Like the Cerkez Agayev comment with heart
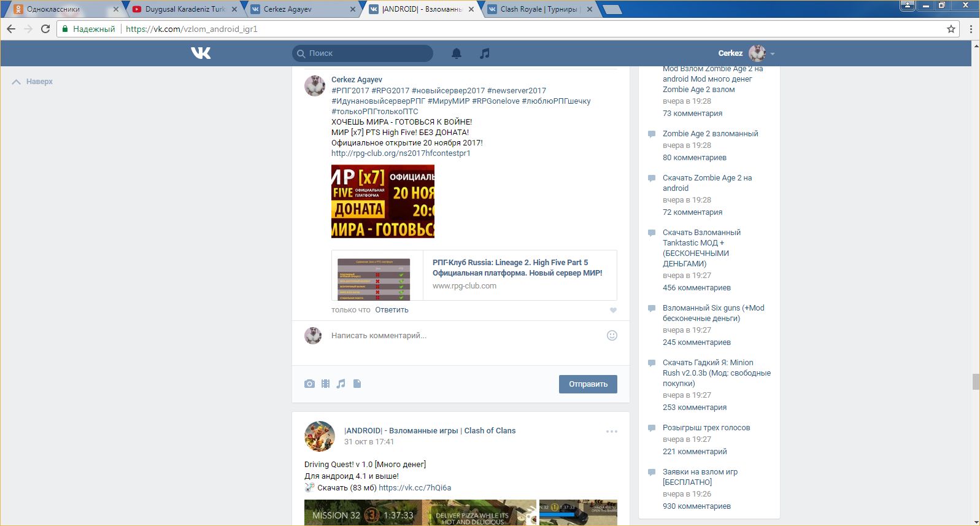This screenshot has height=526, width=980. coord(613,310)
